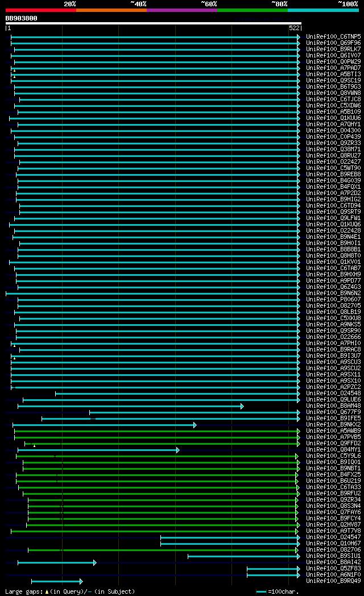Open hit UniRef100_P80607
Viewport: 364px width, 596px height.
(333, 300)
